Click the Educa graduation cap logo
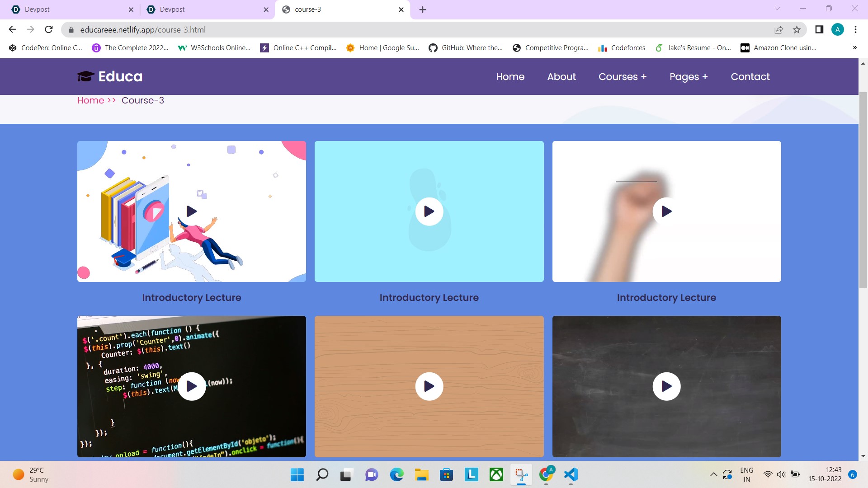This screenshot has width=868, height=488. (x=85, y=76)
